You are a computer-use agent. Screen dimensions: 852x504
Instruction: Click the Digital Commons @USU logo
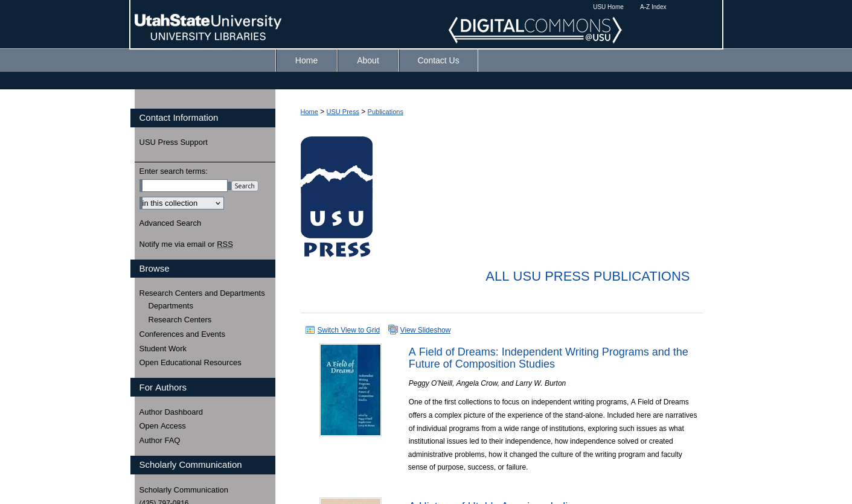pos(535,30)
